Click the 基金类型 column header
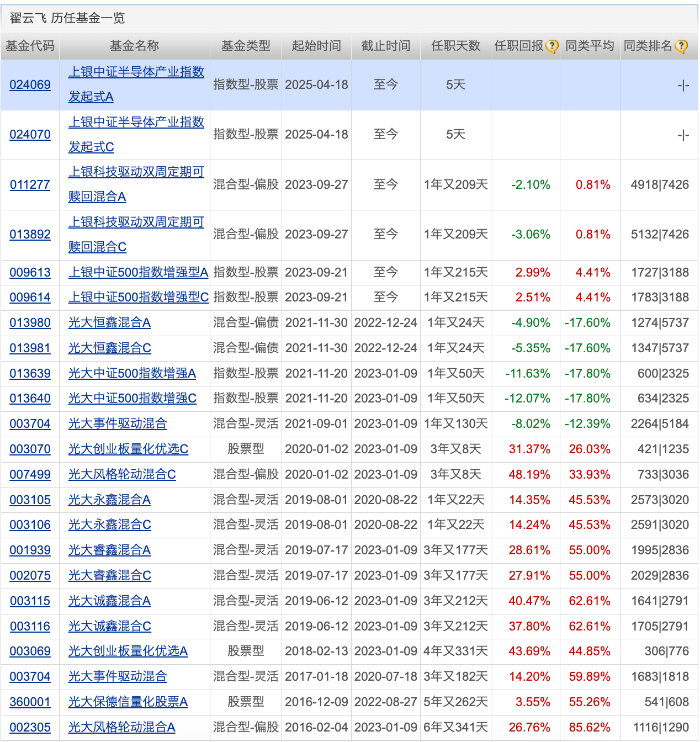This screenshot has width=700, height=742. (246, 46)
